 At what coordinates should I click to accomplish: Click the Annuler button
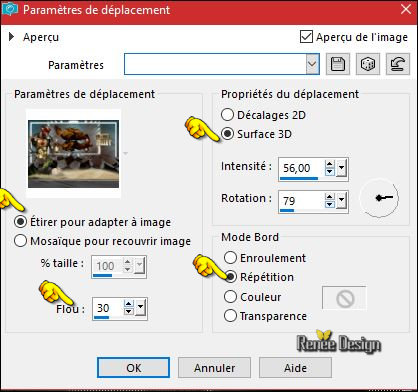(214, 368)
